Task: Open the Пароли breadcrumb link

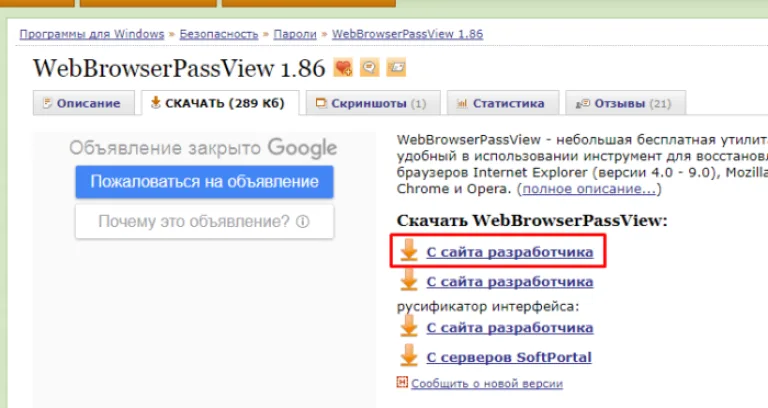Action: click(295, 34)
